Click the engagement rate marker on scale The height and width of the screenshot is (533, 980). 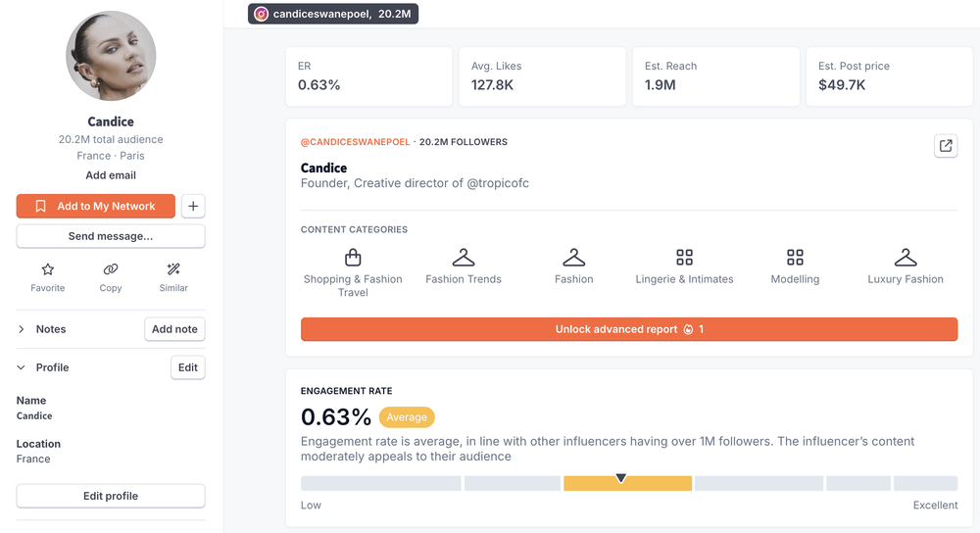(620, 478)
